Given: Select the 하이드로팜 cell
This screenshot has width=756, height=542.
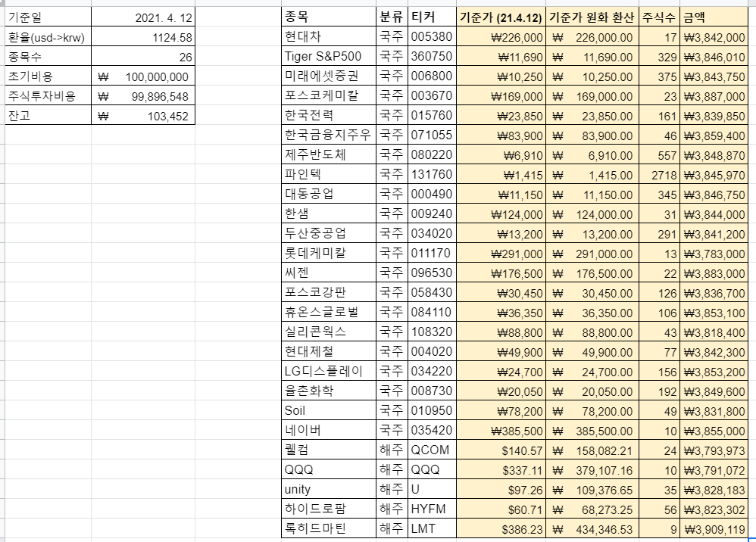Looking at the screenshot, I should point(328,509).
